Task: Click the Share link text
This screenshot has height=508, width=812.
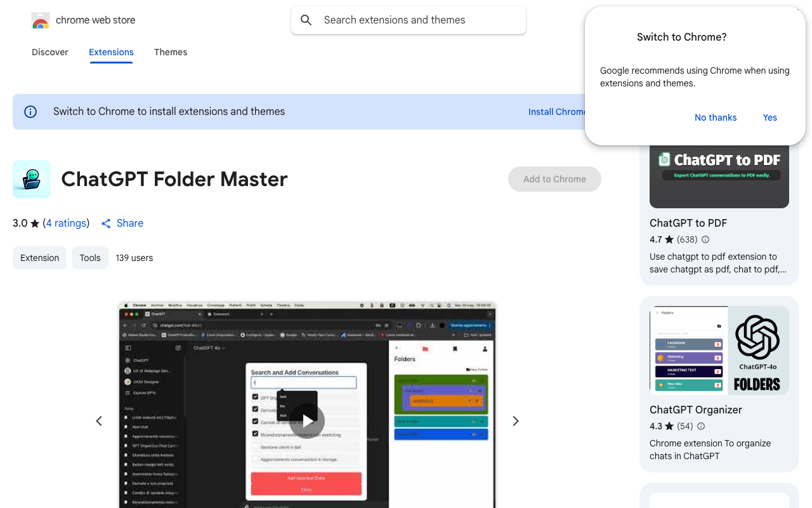Action: [130, 223]
